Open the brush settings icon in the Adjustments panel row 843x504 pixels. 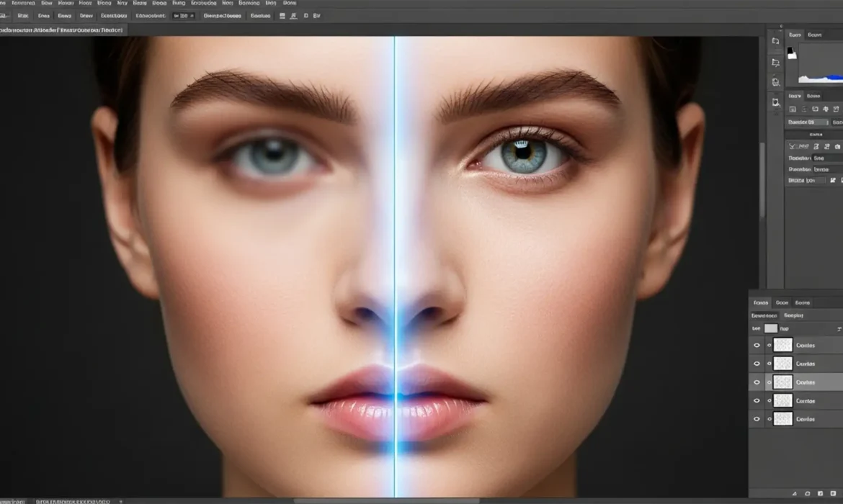tap(826, 109)
